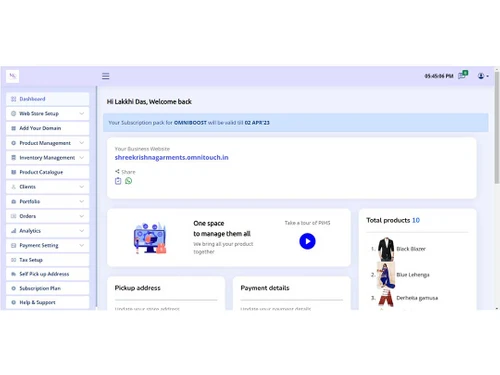The height and width of the screenshot is (375, 500).
Task: Select the Derheba gamusa product name
Action: [x=417, y=298]
